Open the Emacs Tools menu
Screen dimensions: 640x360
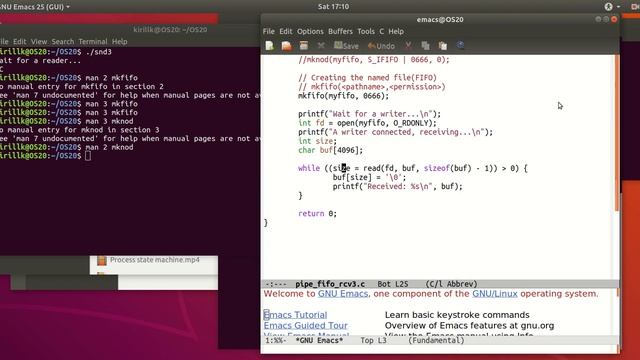366,31
